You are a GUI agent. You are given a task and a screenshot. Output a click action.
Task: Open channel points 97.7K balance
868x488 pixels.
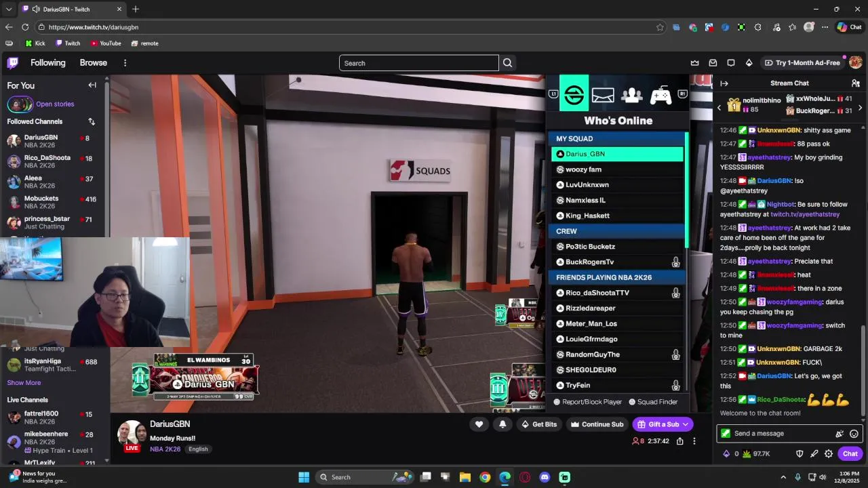(756, 454)
